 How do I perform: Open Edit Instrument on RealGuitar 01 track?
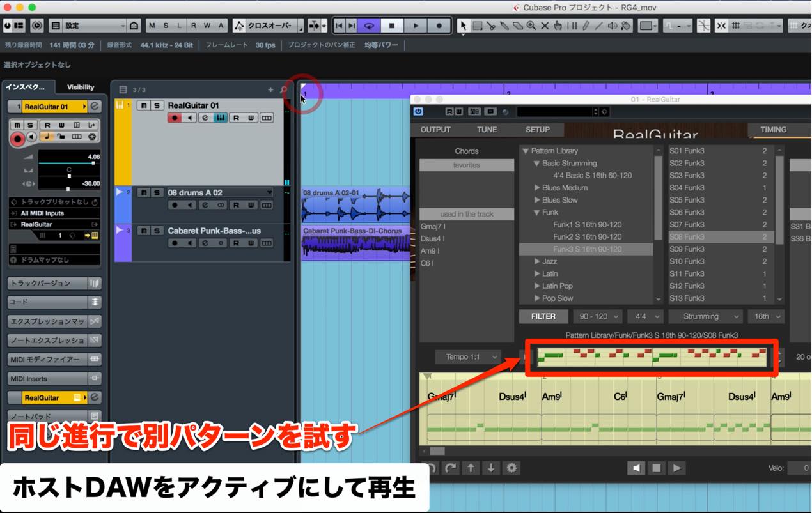[221, 118]
